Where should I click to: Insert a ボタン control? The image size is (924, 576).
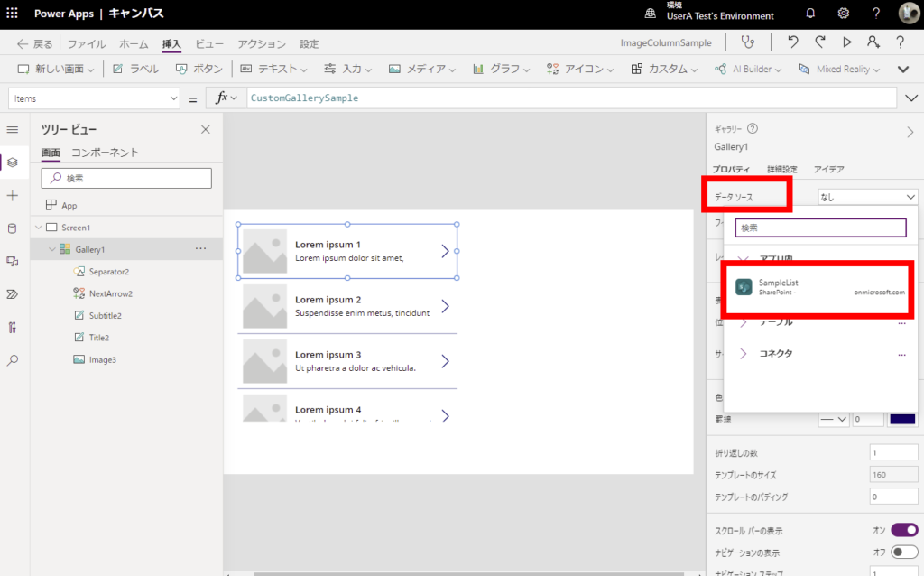199,69
